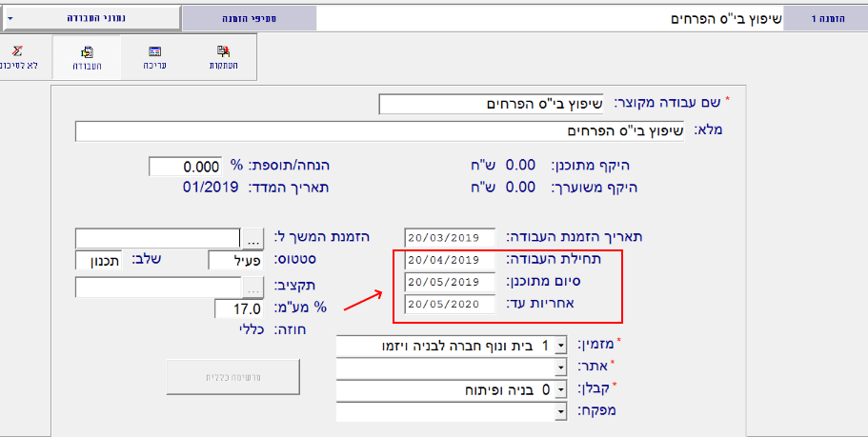This screenshot has width=868, height=437.
Task: Click the הנחה/תוספת percent field
Action: [186, 167]
